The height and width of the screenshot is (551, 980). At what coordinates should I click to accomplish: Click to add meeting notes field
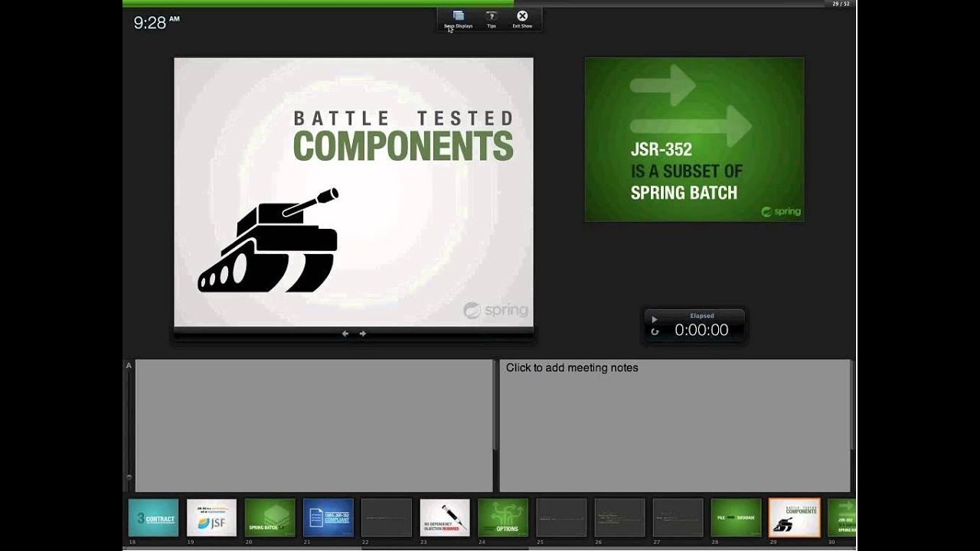pos(675,425)
